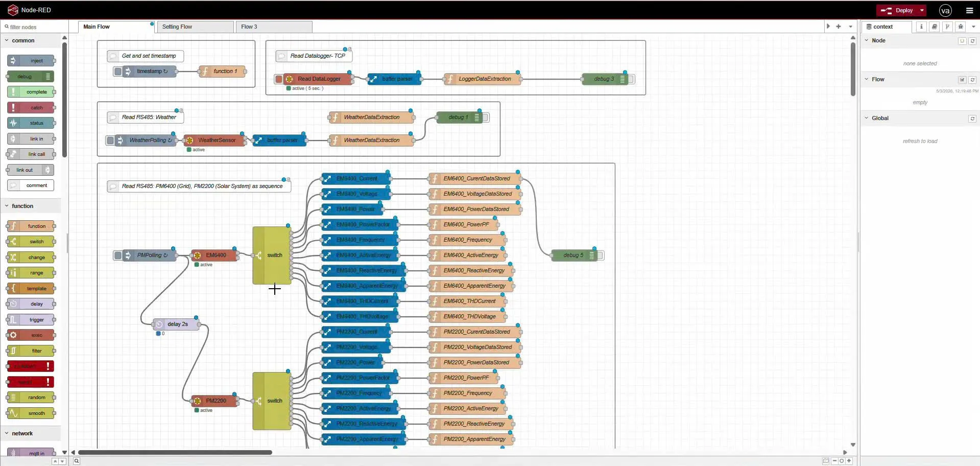Collapse the network palette category

tap(31, 433)
